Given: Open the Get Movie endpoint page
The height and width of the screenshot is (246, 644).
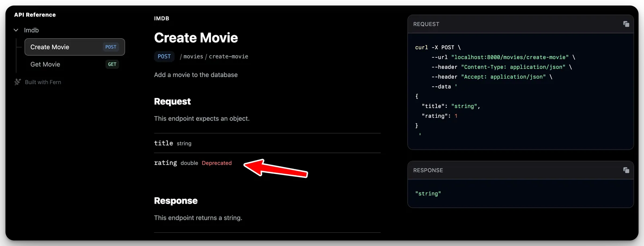Looking at the screenshot, I should (74, 64).
